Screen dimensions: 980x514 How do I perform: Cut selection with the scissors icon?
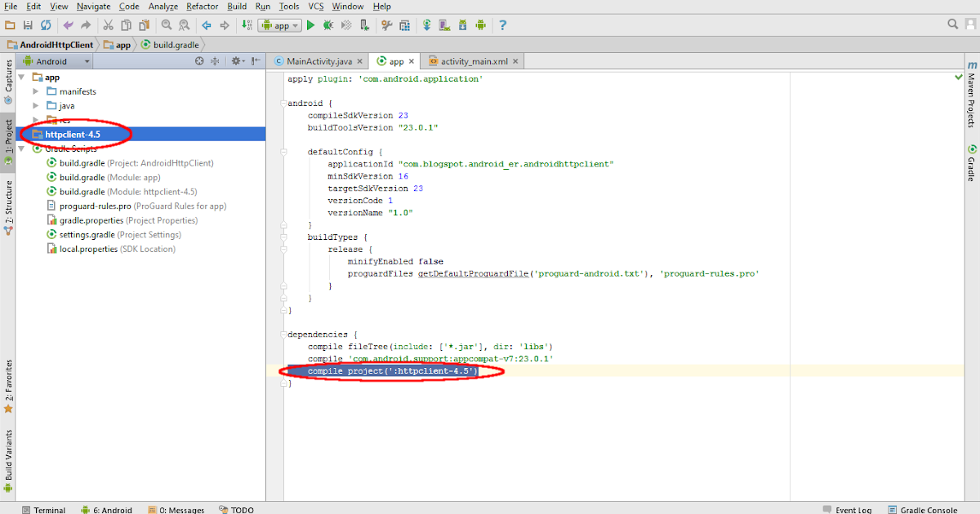pyautogui.click(x=109, y=25)
